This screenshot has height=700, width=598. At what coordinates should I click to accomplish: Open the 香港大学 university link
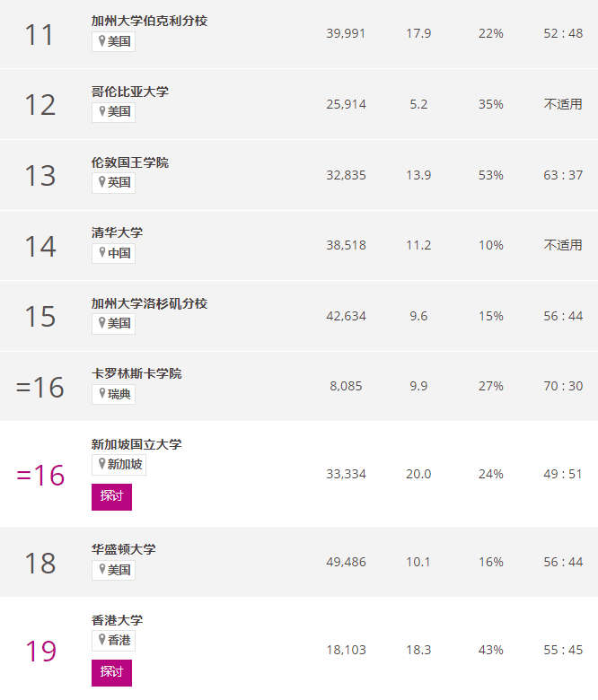[x=117, y=620]
